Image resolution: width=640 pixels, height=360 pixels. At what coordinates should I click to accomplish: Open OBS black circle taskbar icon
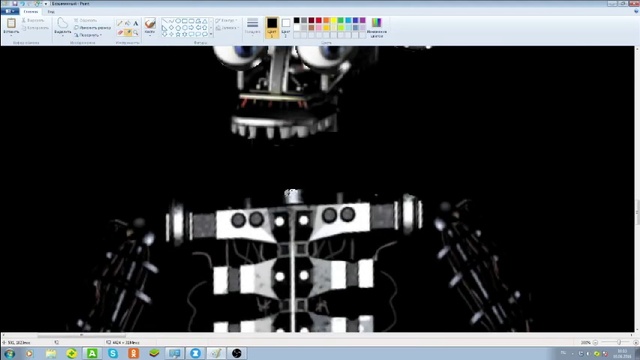click(x=236, y=353)
